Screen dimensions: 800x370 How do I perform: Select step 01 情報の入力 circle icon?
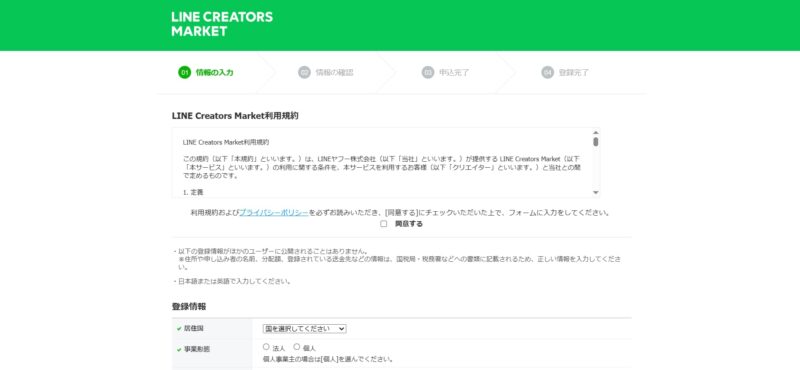[184, 72]
